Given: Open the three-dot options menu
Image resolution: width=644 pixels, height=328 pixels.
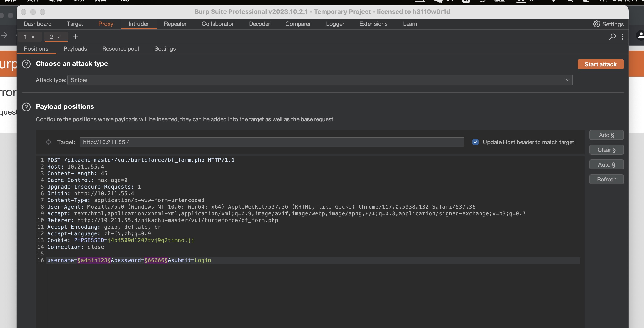Looking at the screenshot, I should [622, 37].
